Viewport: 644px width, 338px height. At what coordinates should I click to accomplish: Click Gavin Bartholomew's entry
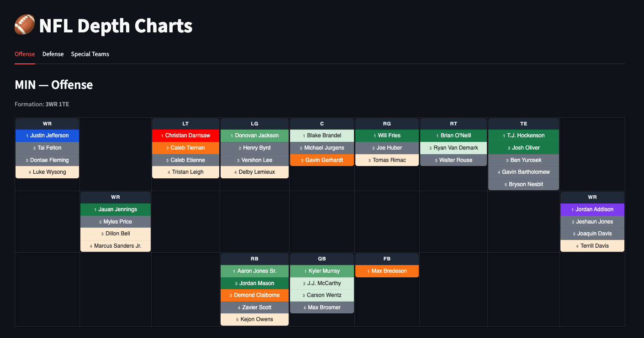523,172
